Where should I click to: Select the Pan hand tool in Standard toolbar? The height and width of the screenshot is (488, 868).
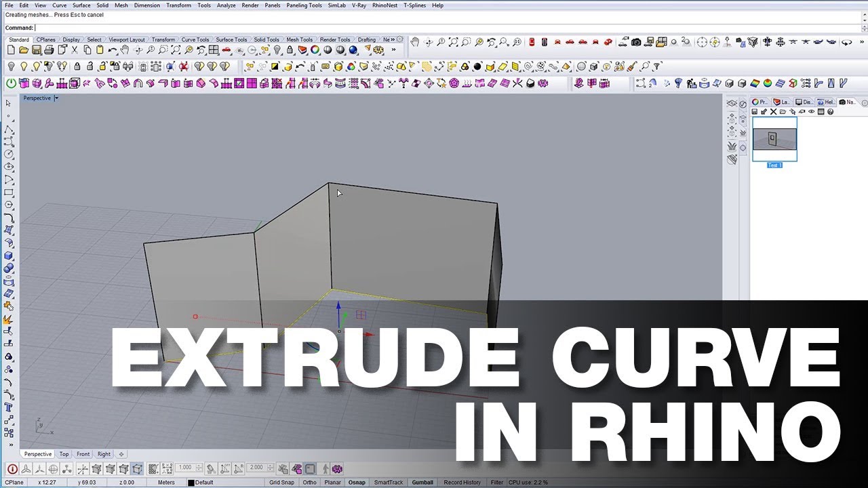pos(125,49)
